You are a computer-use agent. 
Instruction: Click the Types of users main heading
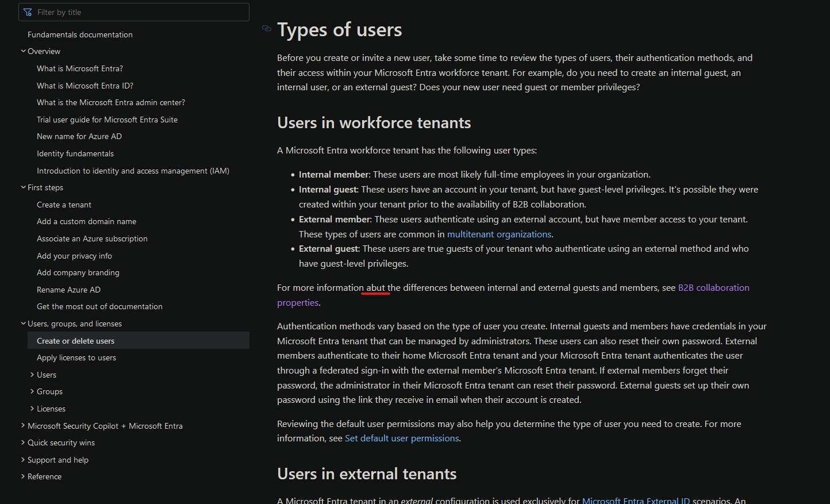tap(340, 30)
